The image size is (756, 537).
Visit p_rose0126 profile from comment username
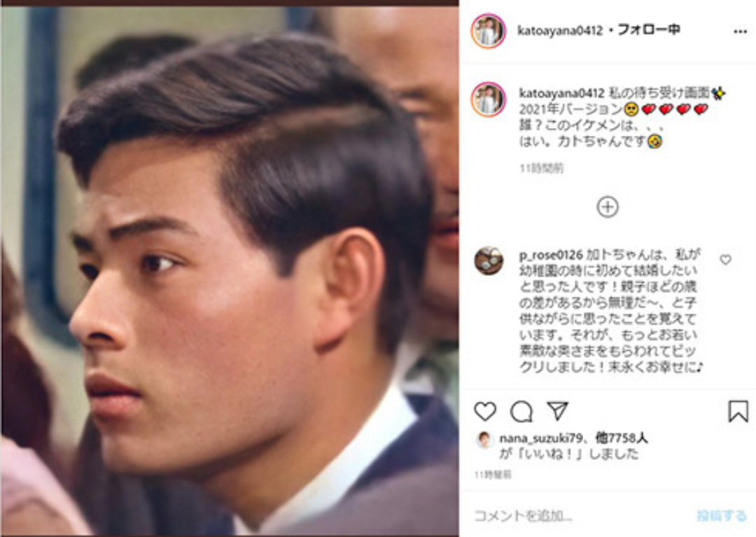click(551, 255)
